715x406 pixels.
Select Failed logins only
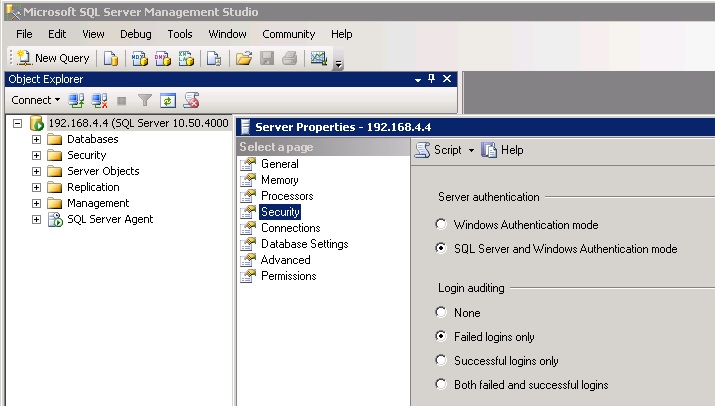[441, 337]
